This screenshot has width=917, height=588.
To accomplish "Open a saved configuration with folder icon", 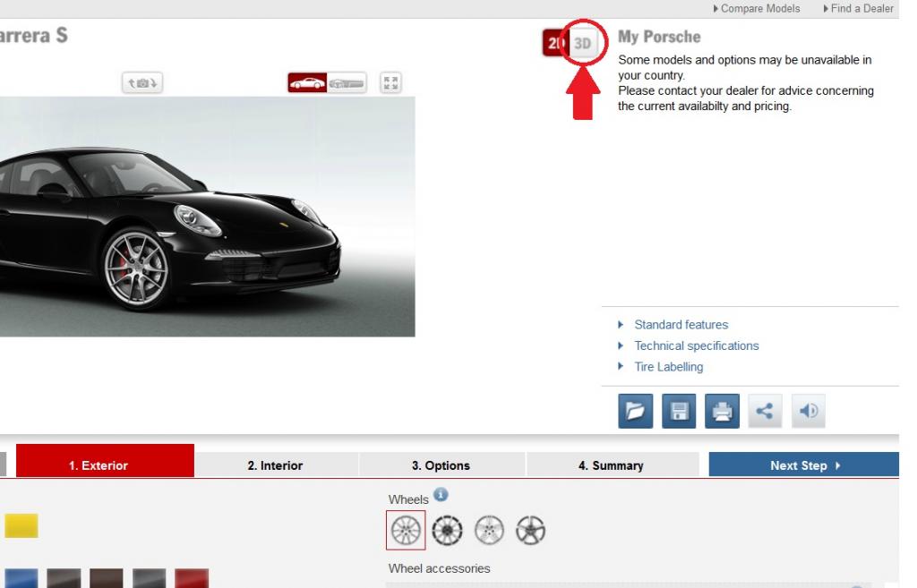I will pyautogui.click(x=633, y=411).
